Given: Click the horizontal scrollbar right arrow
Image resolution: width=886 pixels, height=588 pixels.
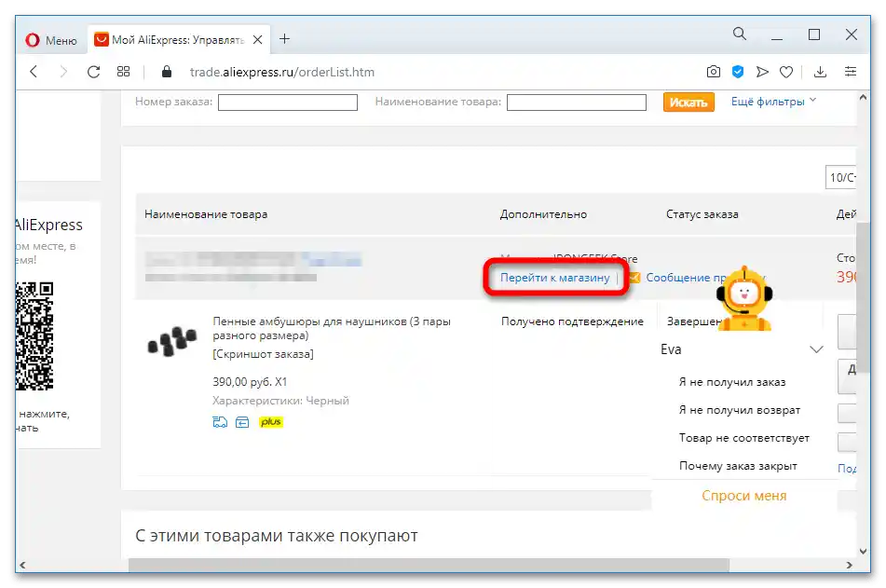Looking at the screenshot, I should click(849, 565).
